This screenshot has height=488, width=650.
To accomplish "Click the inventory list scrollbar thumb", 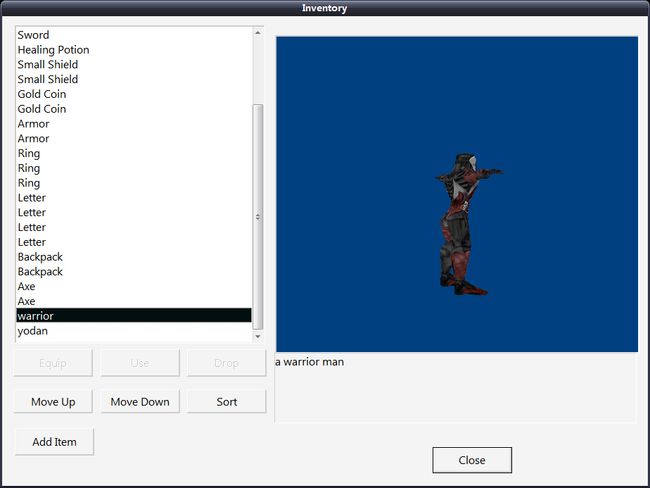I will point(258,217).
